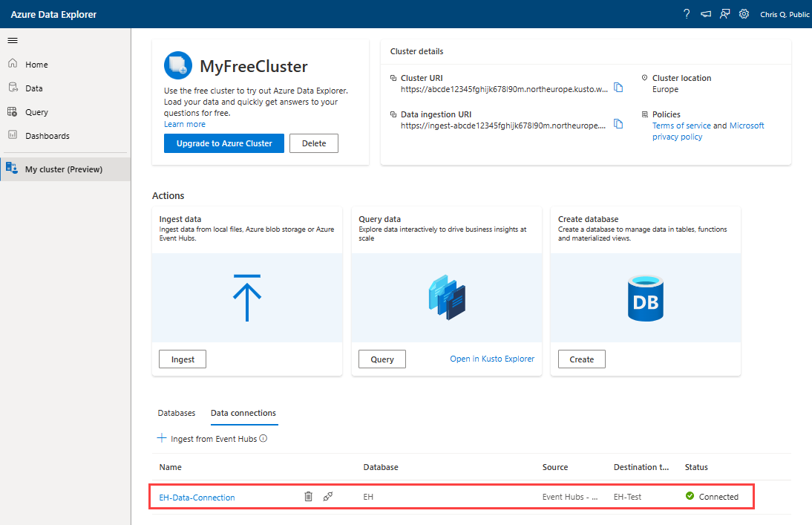Click the plus icon for Event Hubs ingestion
This screenshot has height=525, width=812.
click(162, 438)
